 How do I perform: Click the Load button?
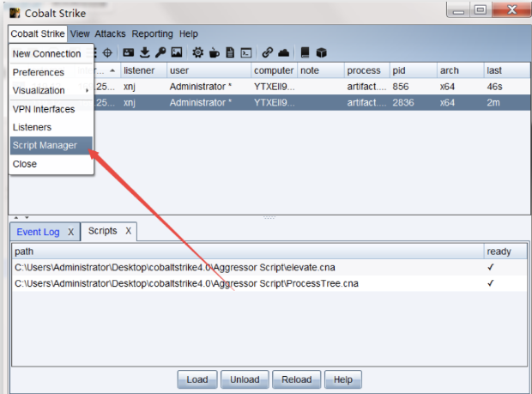(x=197, y=379)
